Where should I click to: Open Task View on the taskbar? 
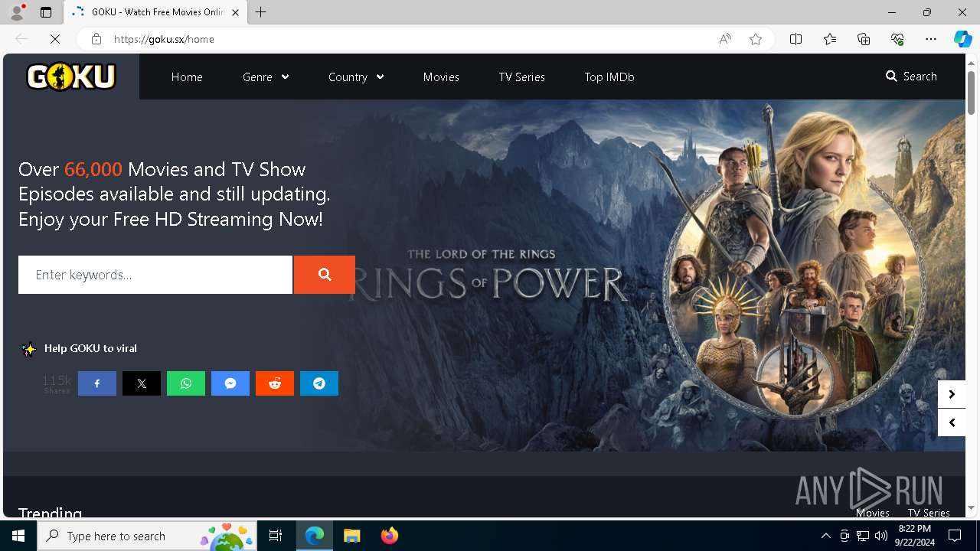click(276, 536)
